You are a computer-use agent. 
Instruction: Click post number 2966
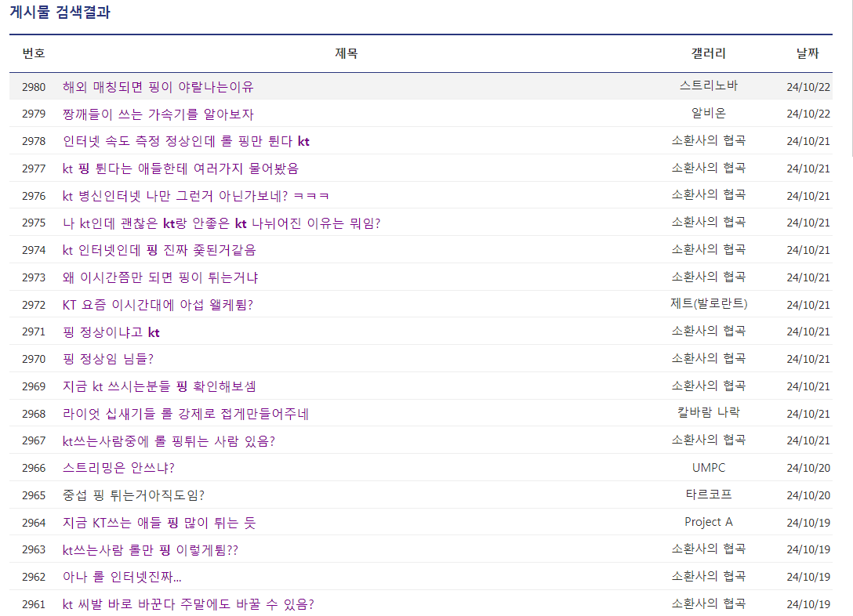tap(34, 468)
